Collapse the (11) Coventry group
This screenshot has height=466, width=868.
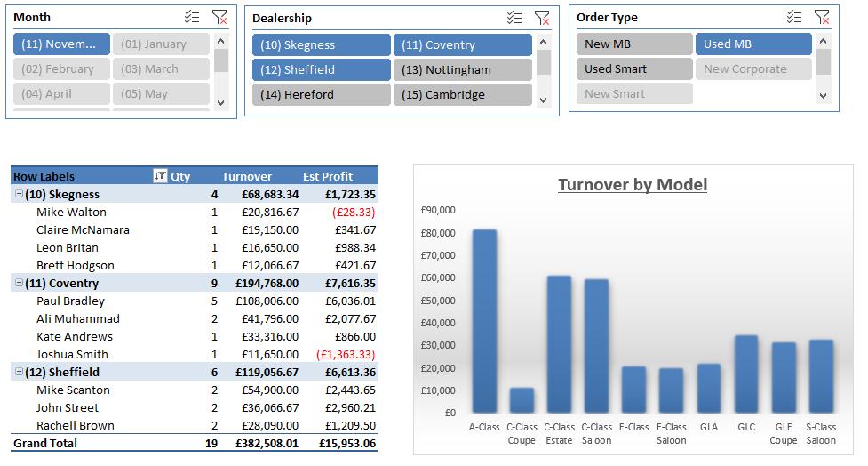[x=19, y=283]
